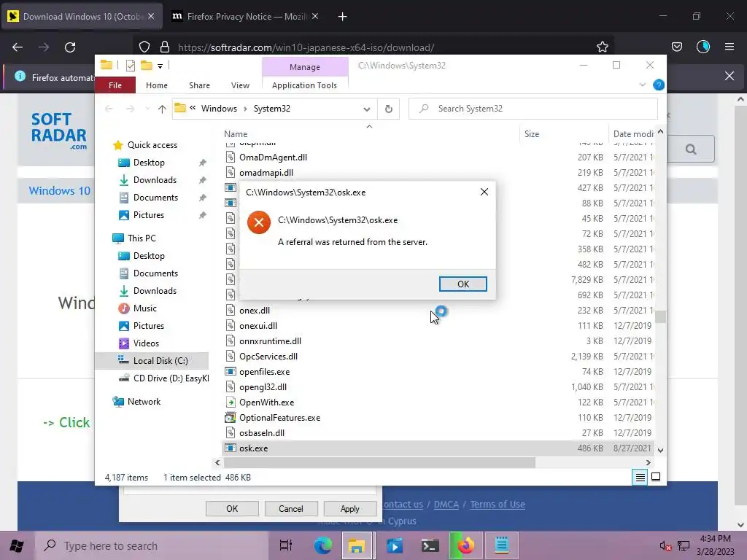Image resolution: width=747 pixels, height=560 pixels.
Task: Open Save to Pocket icon in Firefox
Action: click(x=676, y=47)
